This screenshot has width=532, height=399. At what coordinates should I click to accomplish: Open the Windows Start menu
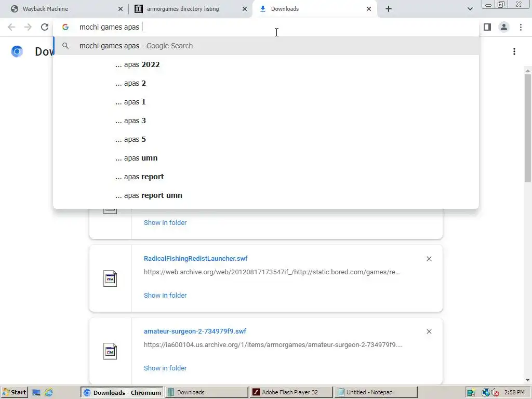14,392
